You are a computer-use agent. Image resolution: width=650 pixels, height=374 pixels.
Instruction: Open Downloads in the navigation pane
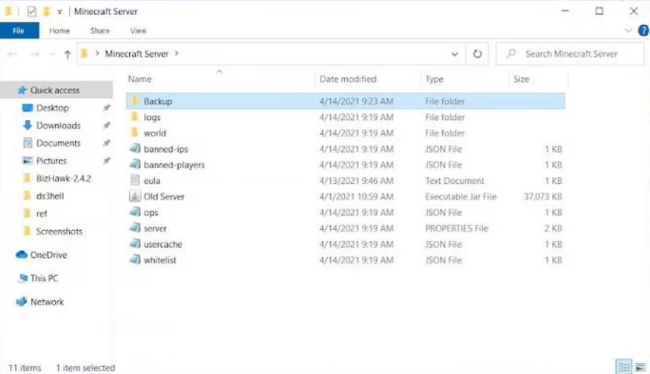tap(58, 125)
